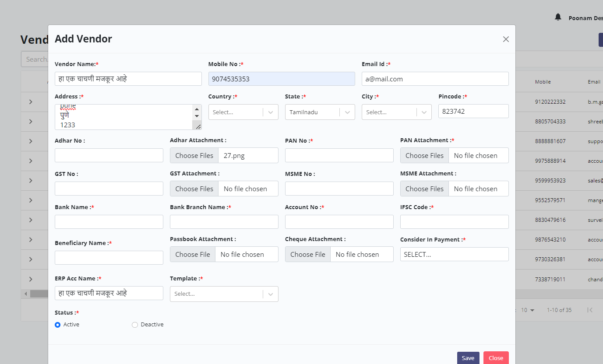This screenshot has height=364, width=603.
Task: Click the IFSC Code input field
Action: [455, 222]
